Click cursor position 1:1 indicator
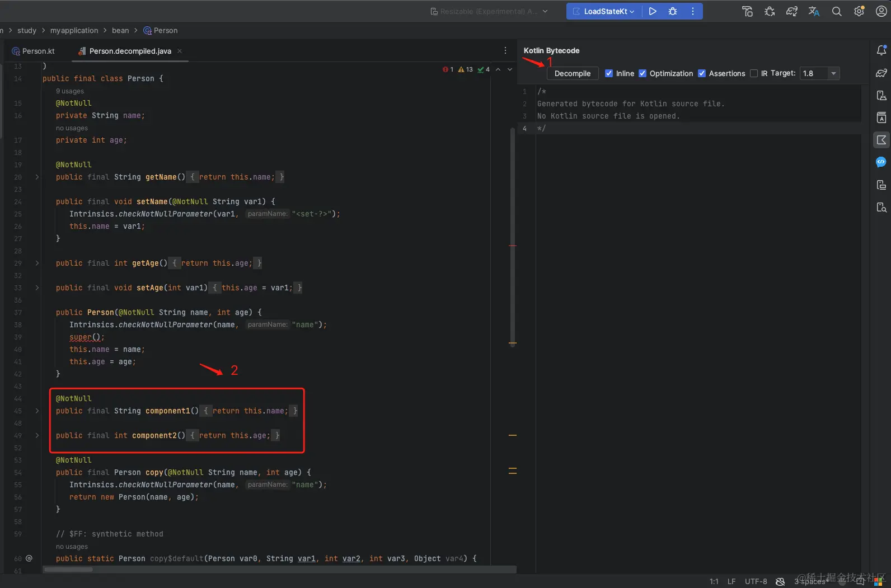The image size is (891, 588). (x=714, y=582)
